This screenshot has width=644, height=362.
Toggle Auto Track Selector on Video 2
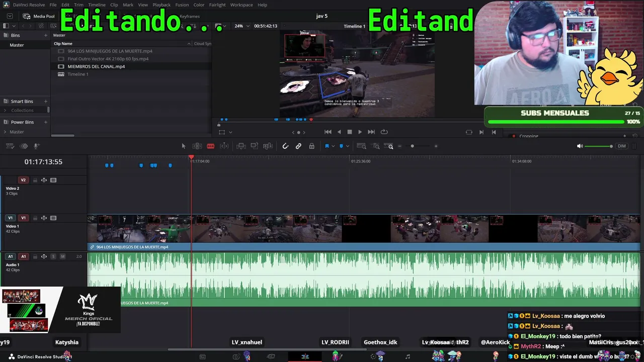[x=44, y=180]
